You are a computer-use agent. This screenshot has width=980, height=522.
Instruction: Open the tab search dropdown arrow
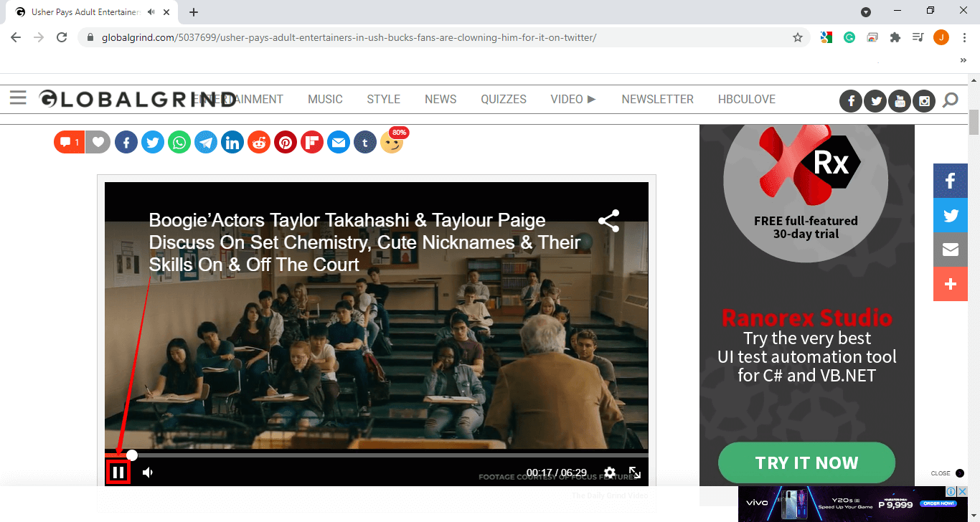pos(866,11)
